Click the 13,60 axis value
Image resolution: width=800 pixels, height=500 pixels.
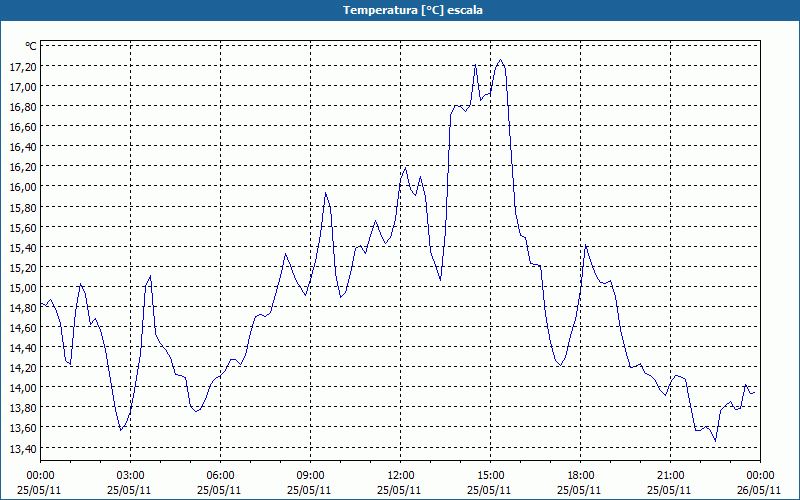point(23,428)
